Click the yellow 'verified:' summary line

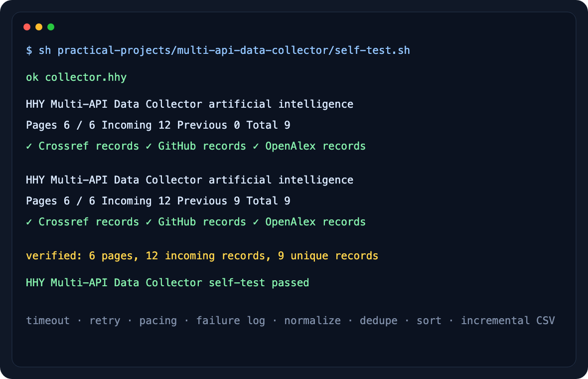[202, 256]
